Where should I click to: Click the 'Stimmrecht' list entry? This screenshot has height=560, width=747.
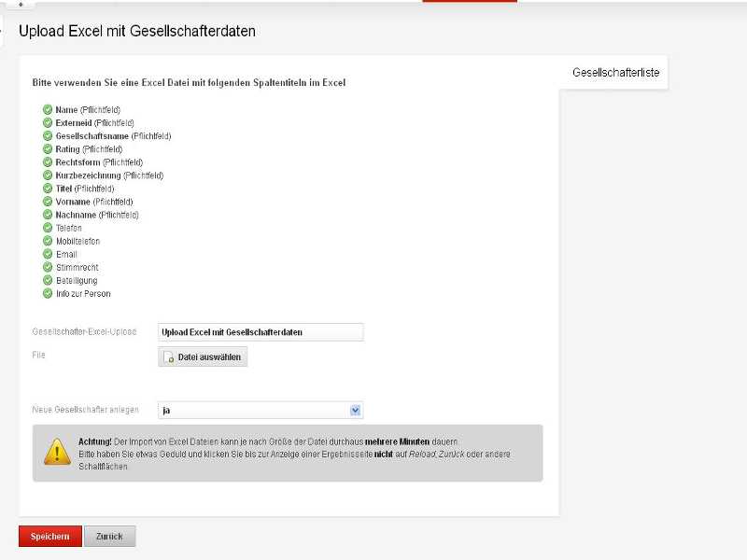pos(78,268)
